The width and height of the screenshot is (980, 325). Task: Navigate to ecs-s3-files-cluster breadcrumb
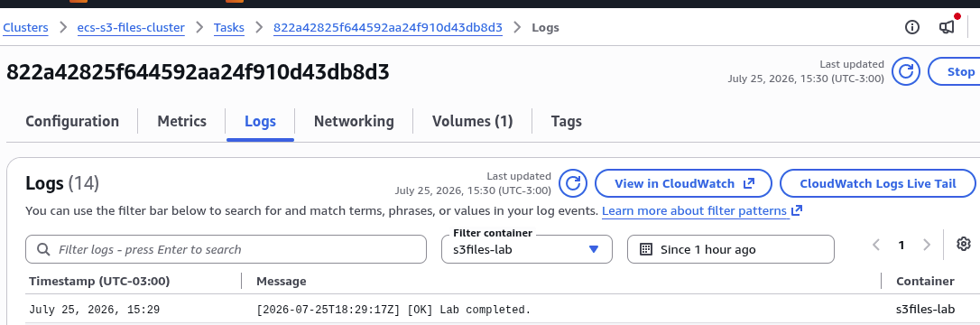131,27
